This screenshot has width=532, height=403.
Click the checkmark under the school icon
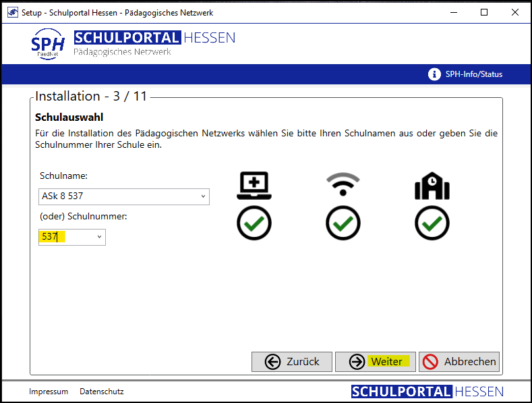[432, 223]
